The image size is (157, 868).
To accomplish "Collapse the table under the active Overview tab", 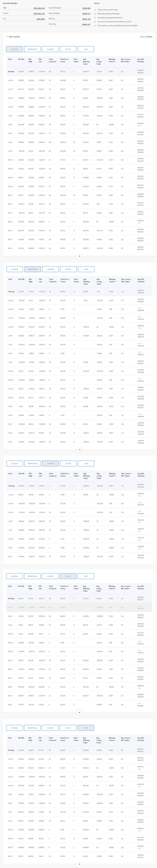I will coord(79,256).
